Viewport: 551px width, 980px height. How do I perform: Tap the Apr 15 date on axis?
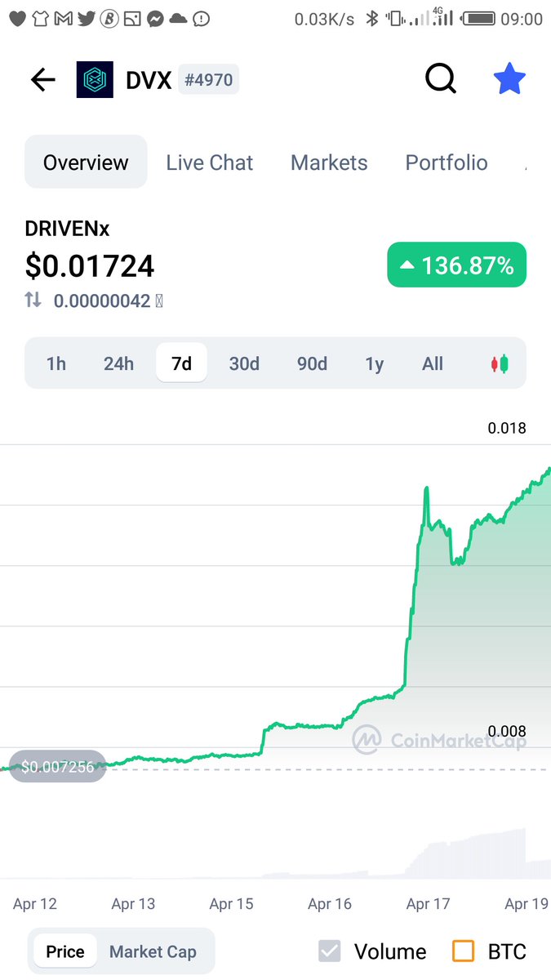[232, 904]
